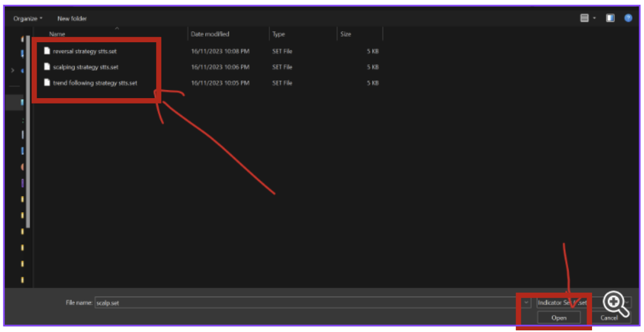Click the navigation pane vertical scrollbar
The image size is (644, 332).
pos(28,131)
